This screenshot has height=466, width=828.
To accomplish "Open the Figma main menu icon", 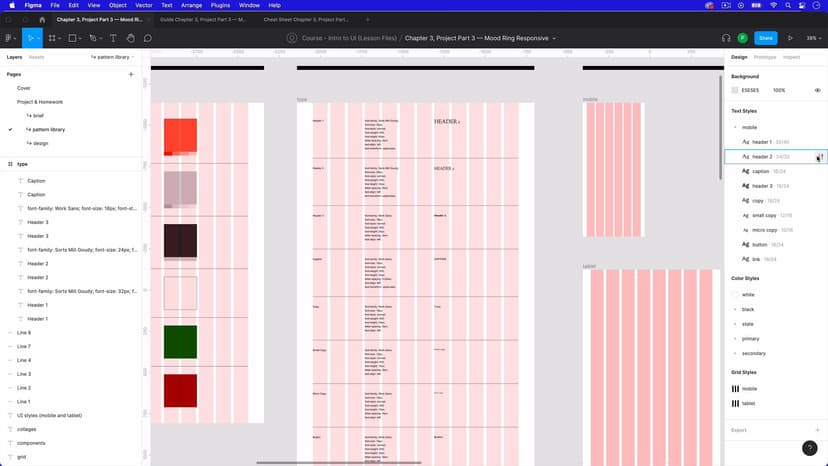I will click(x=9, y=38).
